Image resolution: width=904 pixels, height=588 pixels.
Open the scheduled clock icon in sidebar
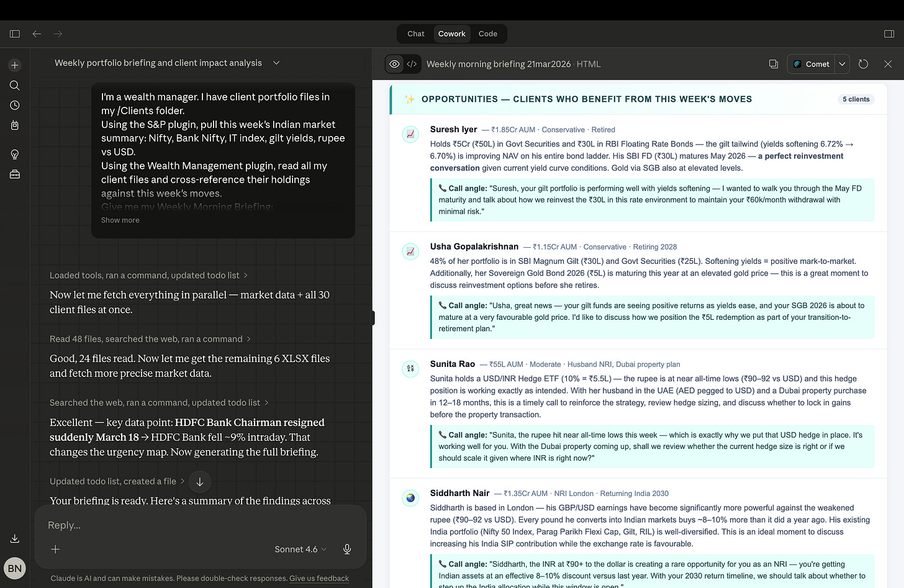(x=15, y=105)
